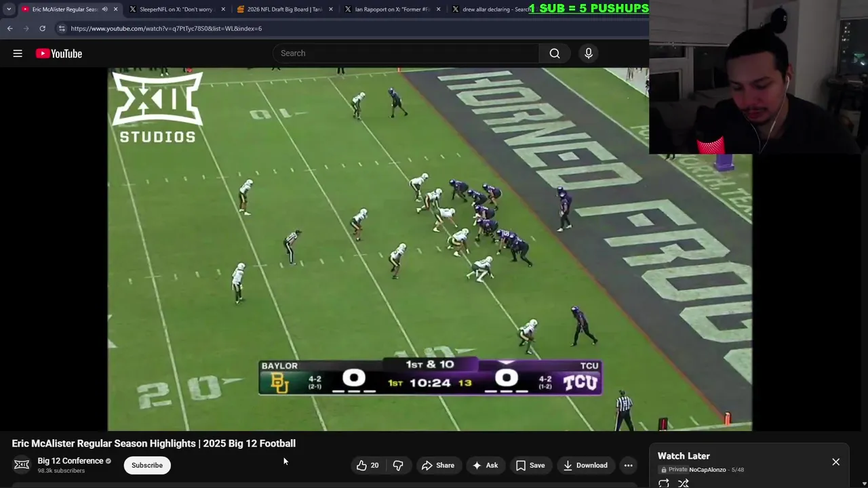
Task: Open NoCapAlonzo playlist owner link
Action: [707, 470]
